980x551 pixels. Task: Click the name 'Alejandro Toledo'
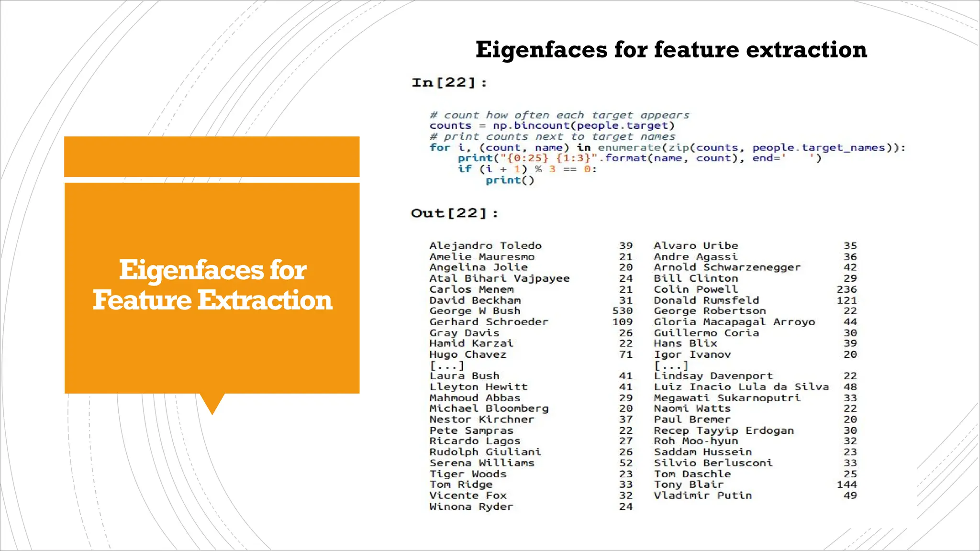[485, 246]
